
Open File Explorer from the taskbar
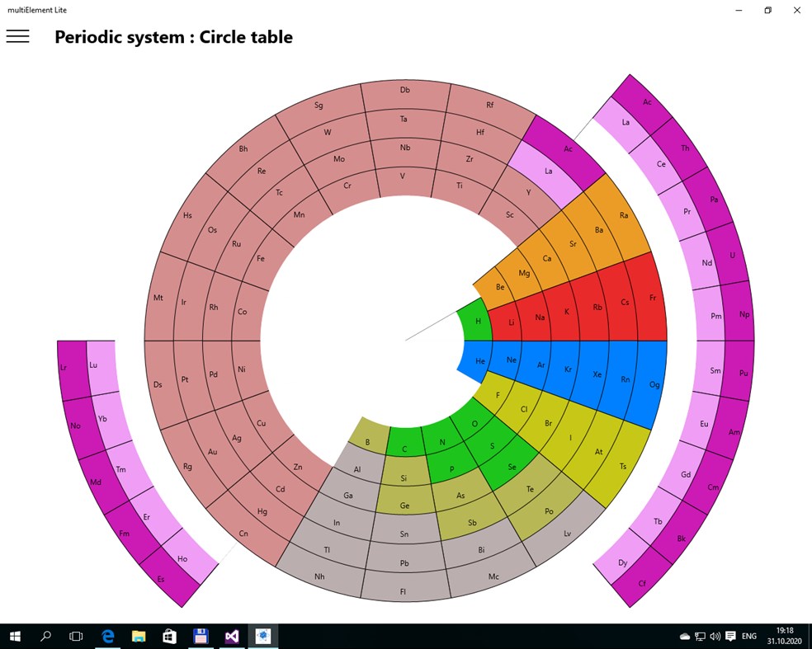[139, 636]
